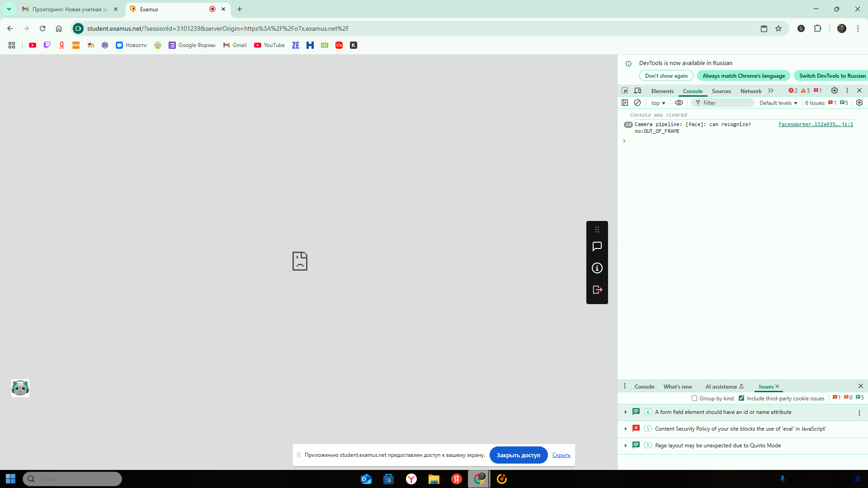Switch to the Network tab
868x488 pixels.
click(751, 91)
